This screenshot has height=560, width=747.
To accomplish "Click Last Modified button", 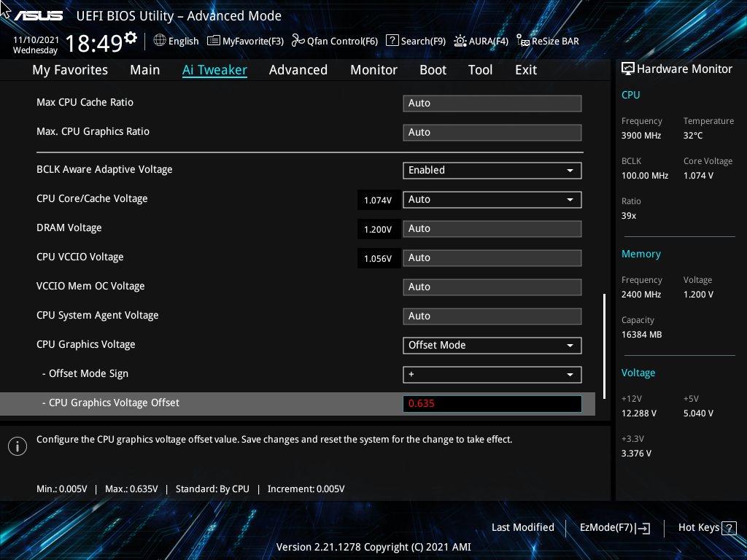I will tap(522, 528).
